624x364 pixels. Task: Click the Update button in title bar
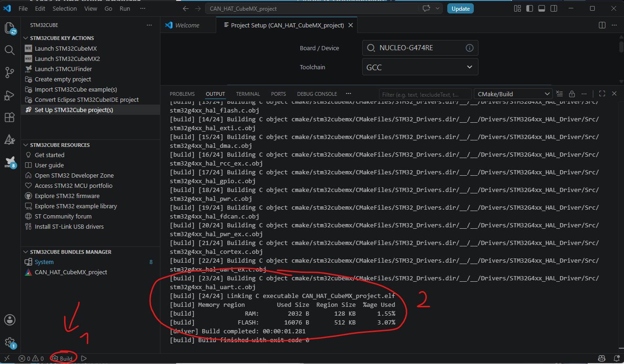tap(461, 8)
